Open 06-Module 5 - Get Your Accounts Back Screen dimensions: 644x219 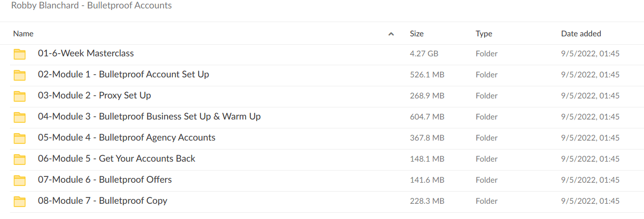coord(117,158)
